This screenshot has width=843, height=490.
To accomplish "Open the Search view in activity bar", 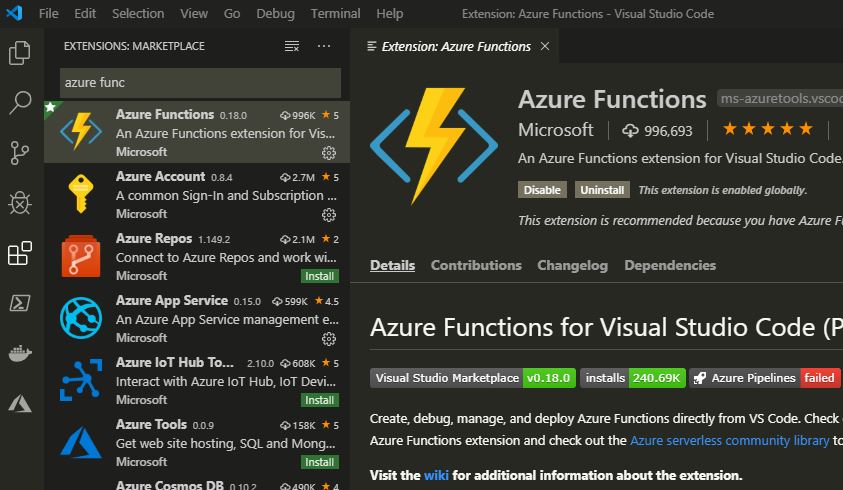I will 20,103.
